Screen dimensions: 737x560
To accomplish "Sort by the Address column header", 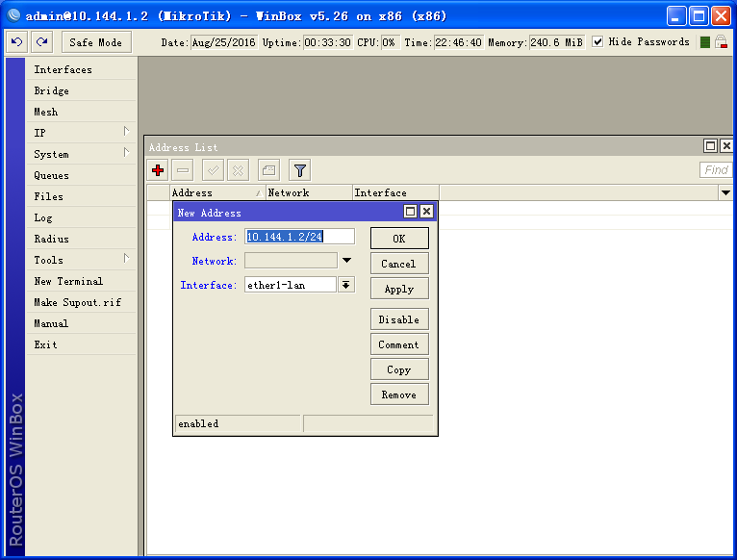I will click(217, 192).
